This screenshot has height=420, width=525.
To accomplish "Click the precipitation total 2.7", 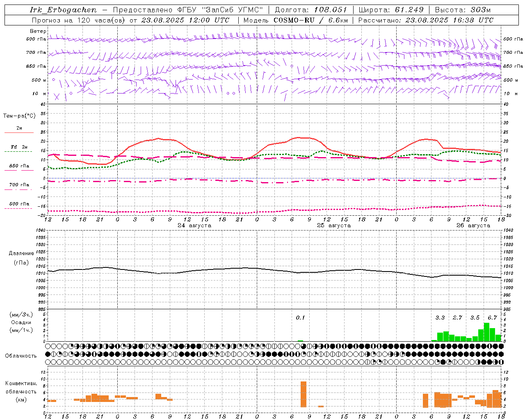I will pos(457,318).
